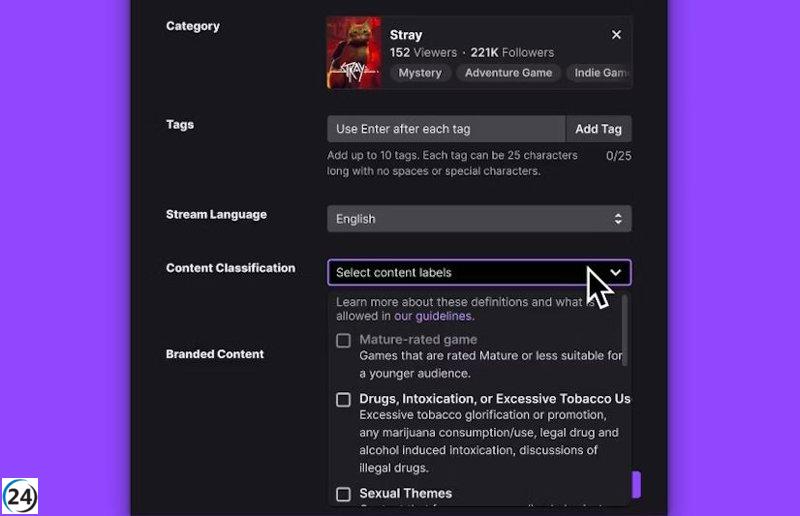Click the Stray category title
800x516 pixels.
(x=406, y=35)
